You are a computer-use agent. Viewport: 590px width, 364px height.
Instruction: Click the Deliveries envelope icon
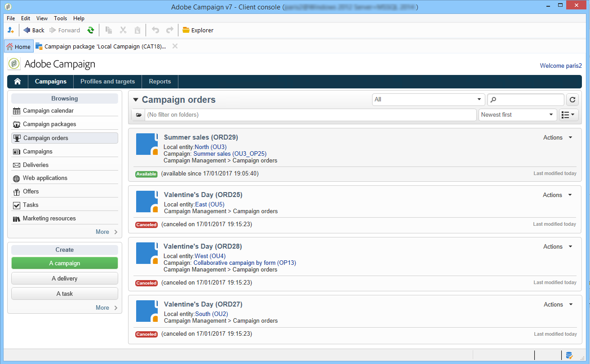(x=17, y=165)
